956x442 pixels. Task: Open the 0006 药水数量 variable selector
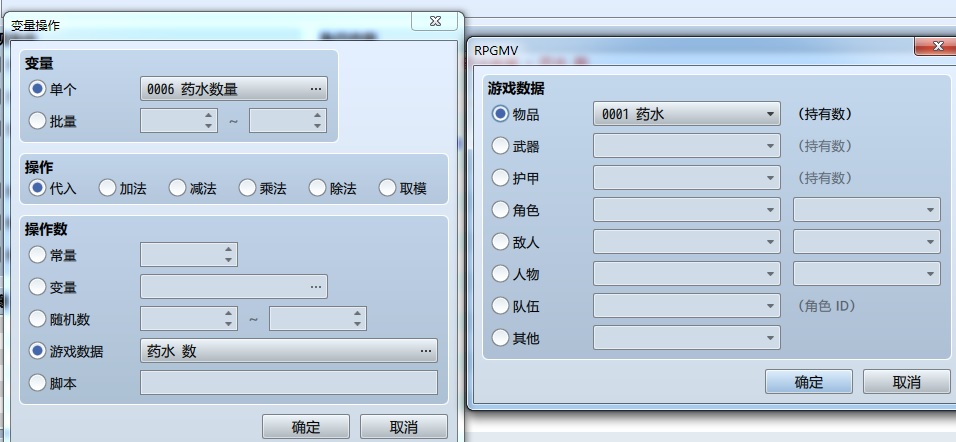tap(234, 89)
